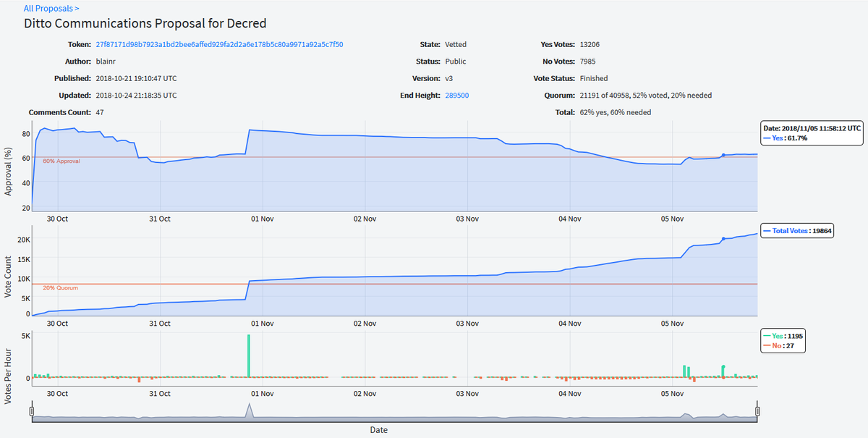Click the Version value 'v3'
The height and width of the screenshot is (438, 868).
[449, 78]
